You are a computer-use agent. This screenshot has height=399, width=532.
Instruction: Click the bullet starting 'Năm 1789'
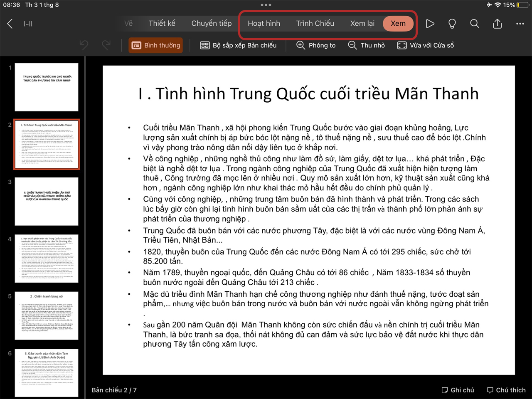pos(307,277)
